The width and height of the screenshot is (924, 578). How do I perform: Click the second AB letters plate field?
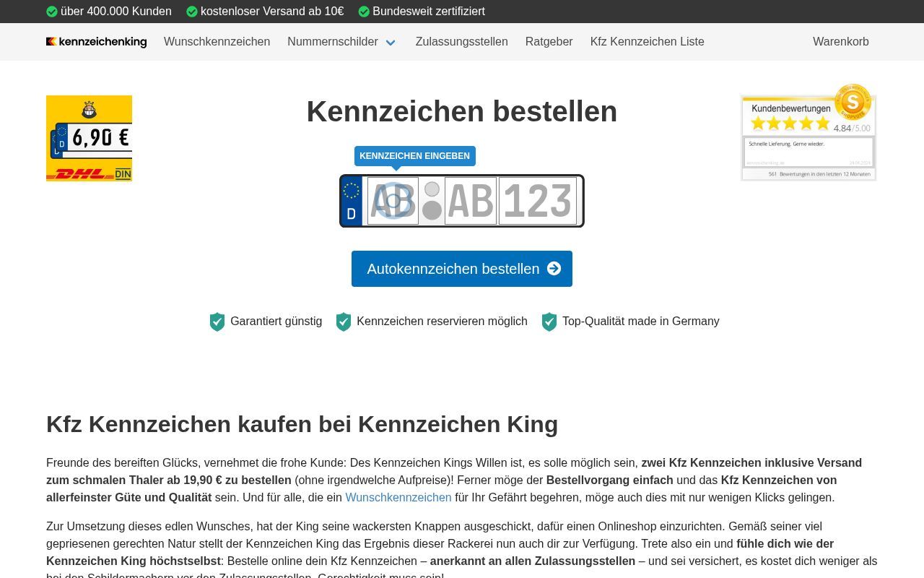471,201
